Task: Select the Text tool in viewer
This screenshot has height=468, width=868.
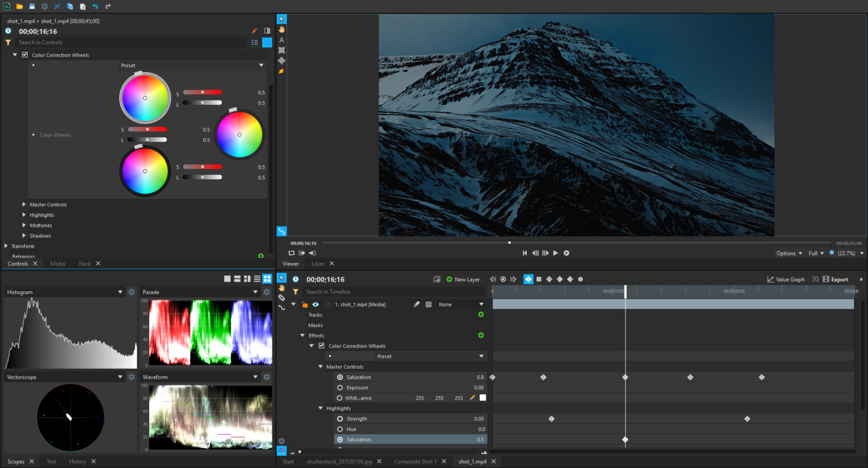Action: pos(281,40)
